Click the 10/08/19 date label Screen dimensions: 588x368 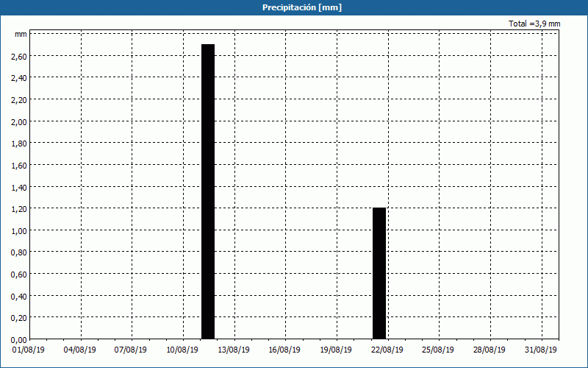point(182,350)
